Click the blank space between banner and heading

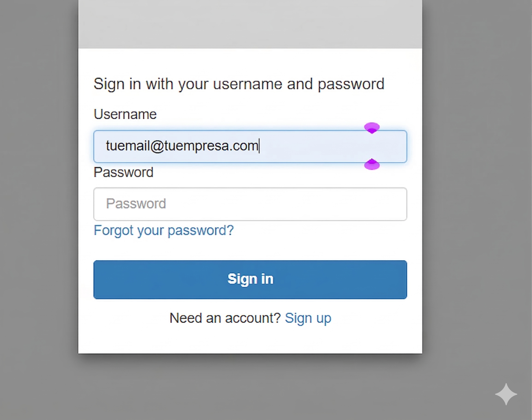click(250, 61)
